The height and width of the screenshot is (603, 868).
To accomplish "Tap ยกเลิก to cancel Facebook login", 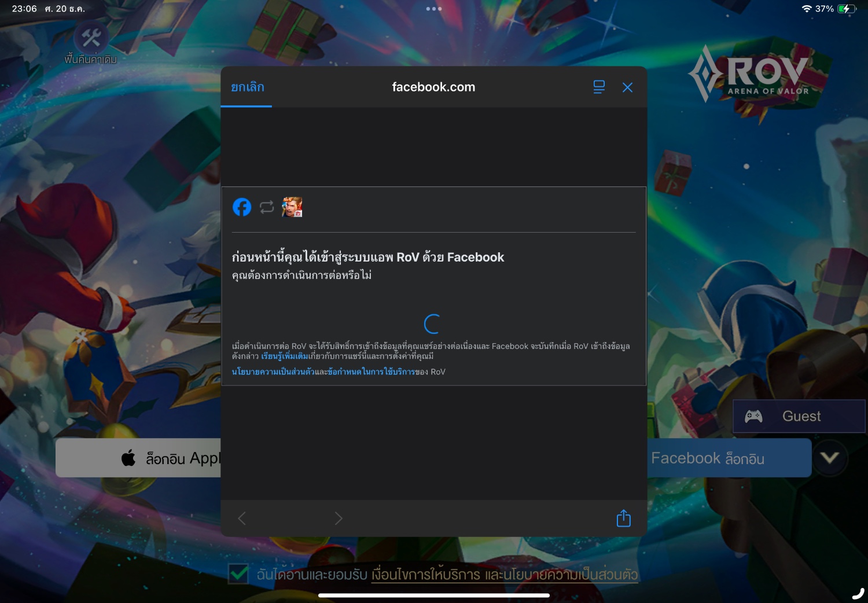I will click(248, 87).
